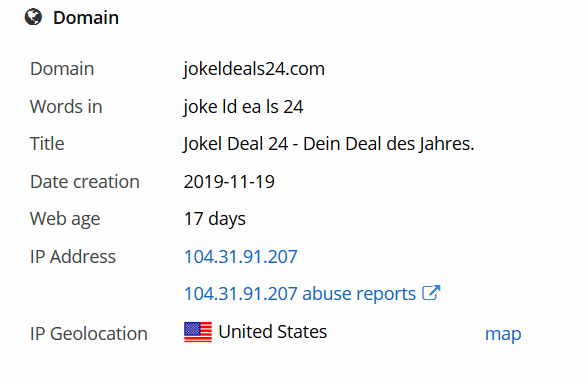
Task: Click the globe icon beside Domain heading
Action: click(x=33, y=17)
